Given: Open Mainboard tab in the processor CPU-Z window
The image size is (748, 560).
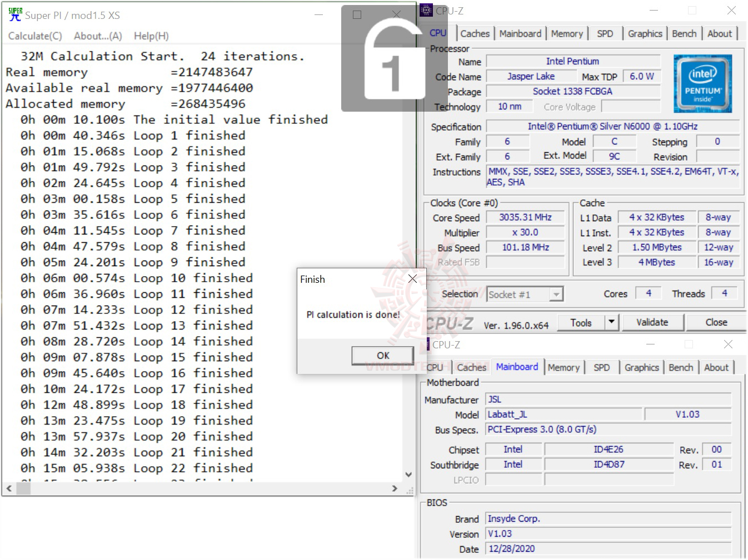Looking at the screenshot, I should (520, 33).
